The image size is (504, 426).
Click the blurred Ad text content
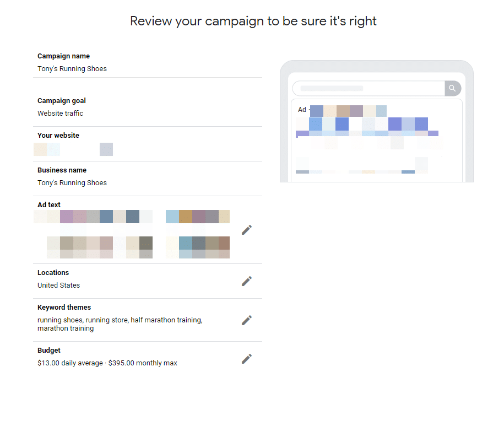pyautogui.click(x=132, y=234)
